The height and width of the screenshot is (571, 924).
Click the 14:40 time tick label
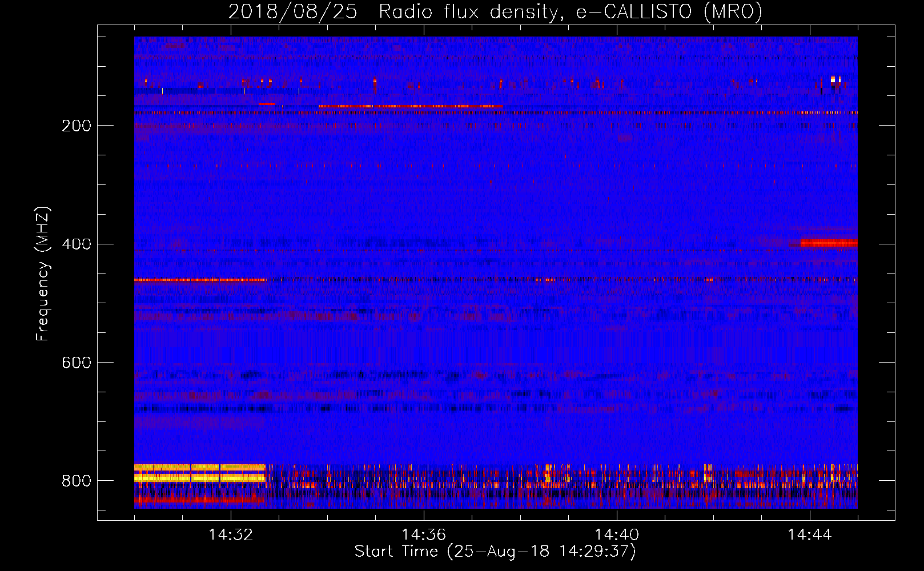point(617,535)
